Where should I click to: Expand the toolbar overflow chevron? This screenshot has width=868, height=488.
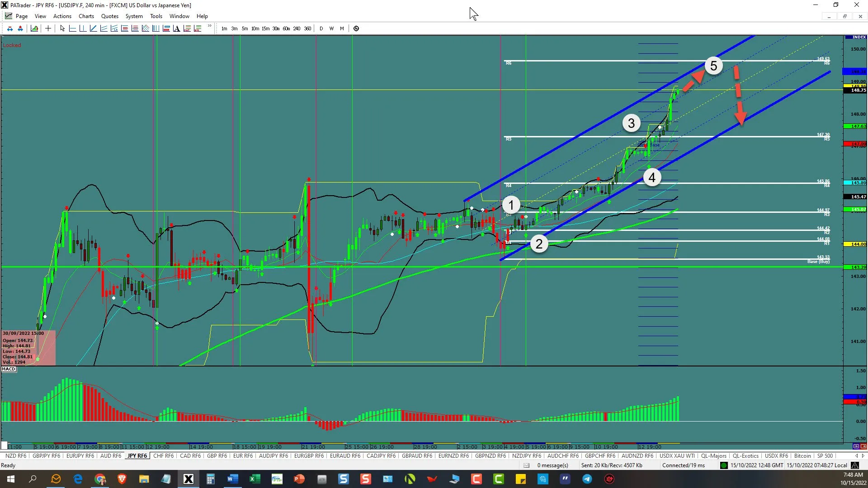[210, 26]
